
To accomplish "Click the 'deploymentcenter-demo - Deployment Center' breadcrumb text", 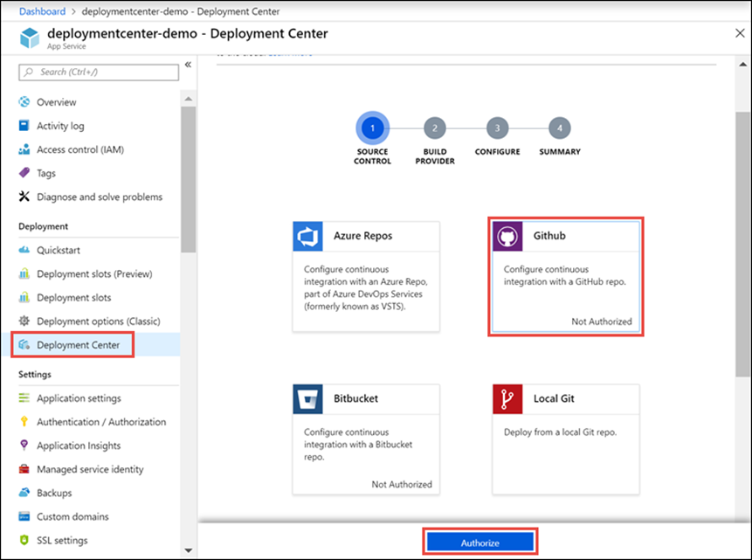I will (x=181, y=11).
